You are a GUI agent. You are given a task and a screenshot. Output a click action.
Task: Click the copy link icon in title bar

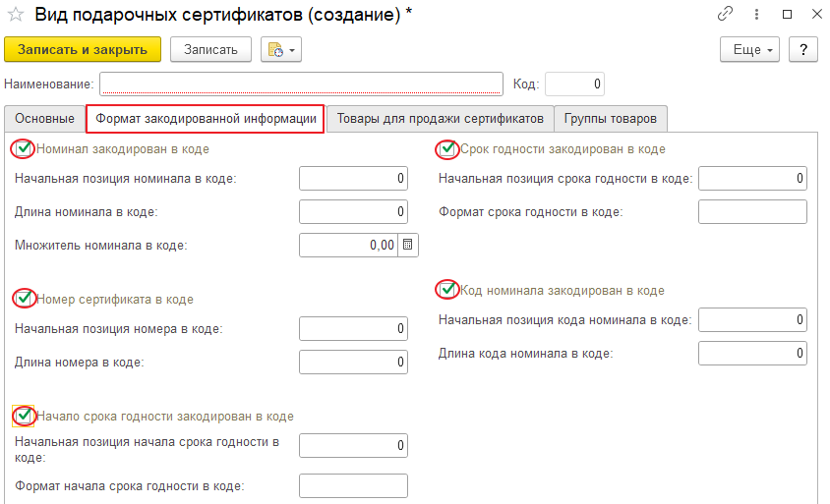pos(726,15)
